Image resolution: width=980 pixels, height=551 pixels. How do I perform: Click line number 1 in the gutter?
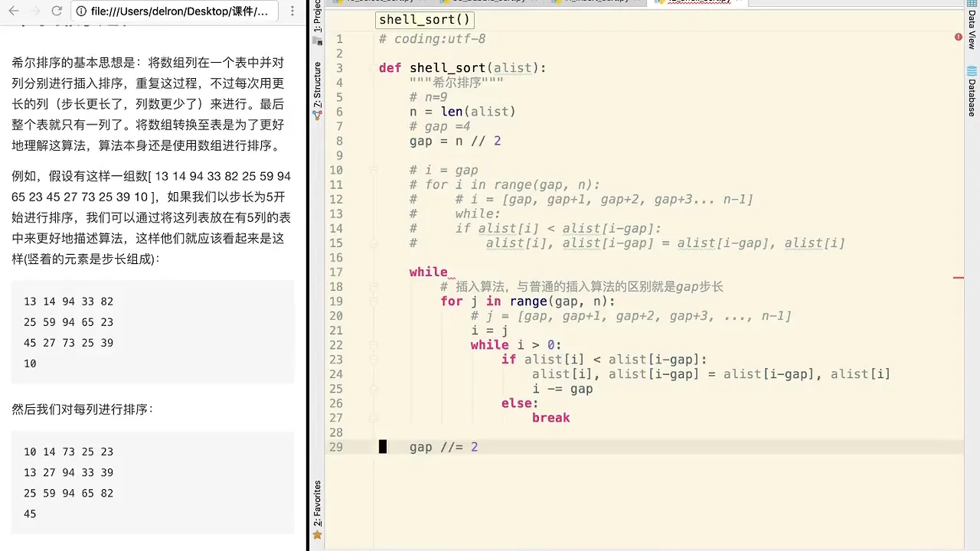[x=339, y=39]
